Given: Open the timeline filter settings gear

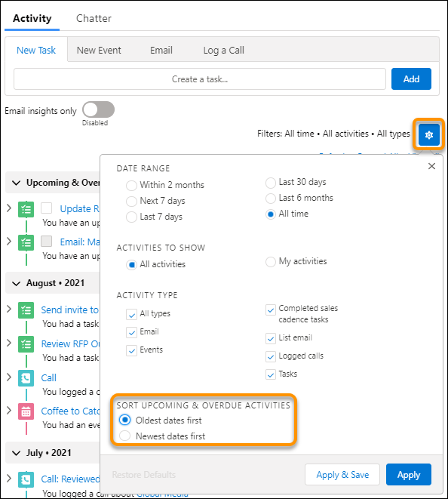Looking at the screenshot, I should tap(428, 135).
